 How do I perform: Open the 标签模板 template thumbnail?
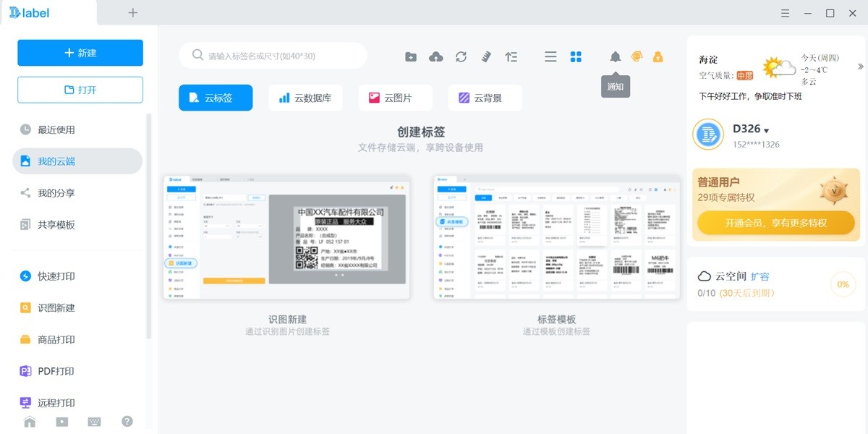556,235
